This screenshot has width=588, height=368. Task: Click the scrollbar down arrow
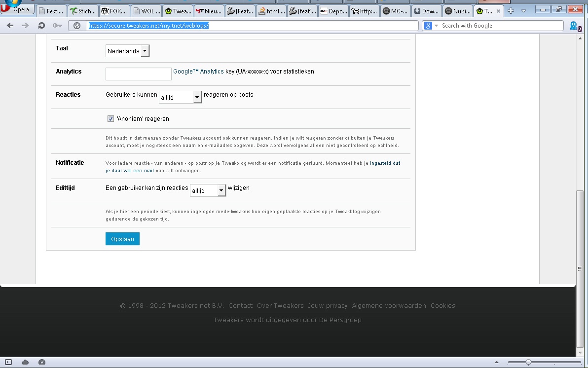[580, 353]
